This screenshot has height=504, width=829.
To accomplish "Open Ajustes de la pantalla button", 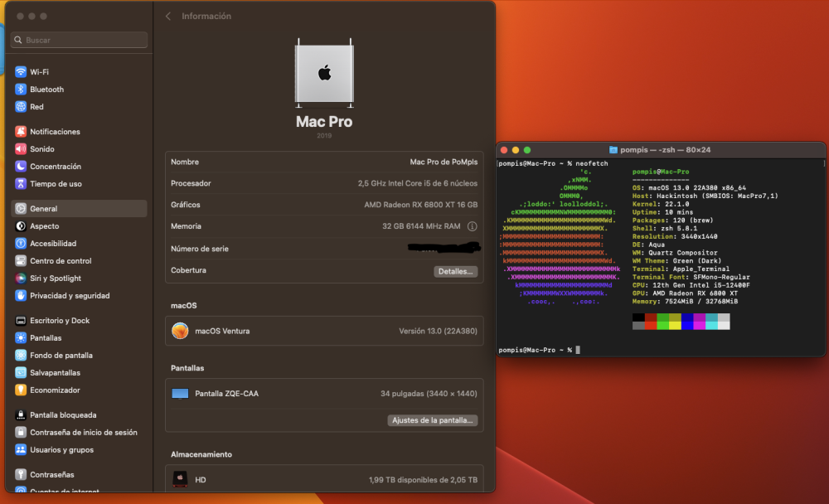I will (x=433, y=421).
